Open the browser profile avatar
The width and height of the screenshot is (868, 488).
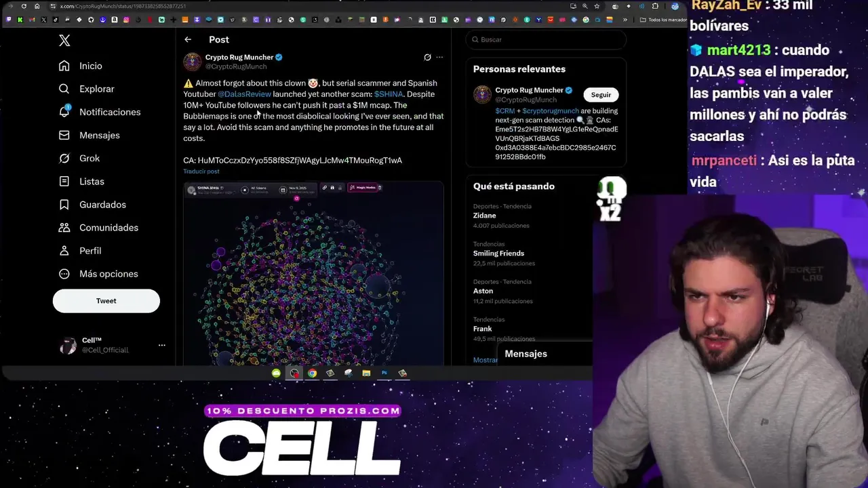(675, 6)
